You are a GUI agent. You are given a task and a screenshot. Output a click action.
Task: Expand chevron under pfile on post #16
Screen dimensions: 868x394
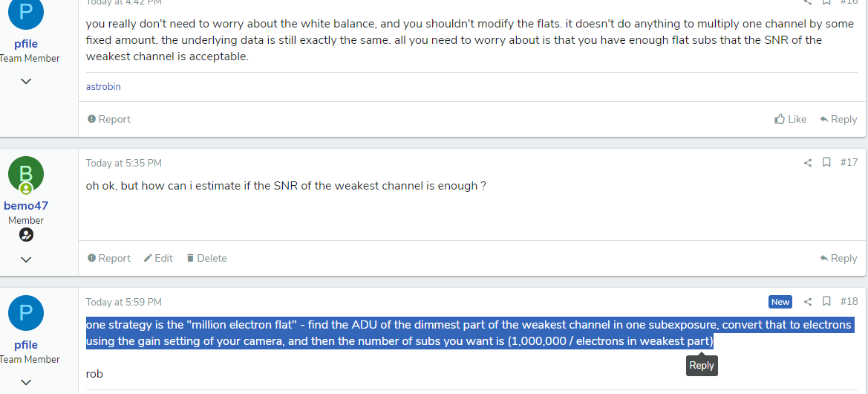coord(26,81)
